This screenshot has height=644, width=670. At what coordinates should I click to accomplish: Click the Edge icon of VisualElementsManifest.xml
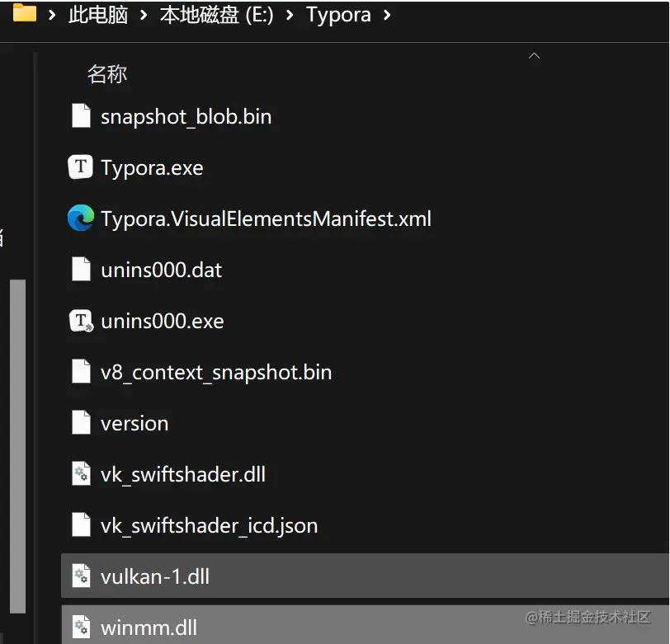click(80, 218)
